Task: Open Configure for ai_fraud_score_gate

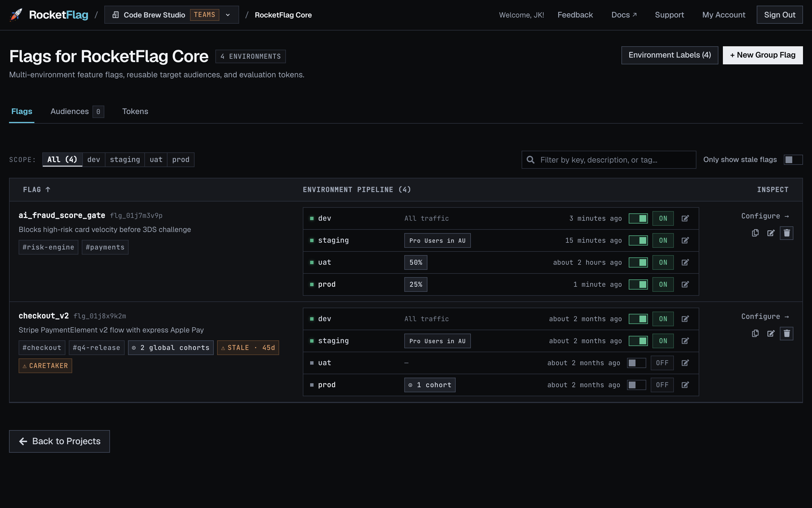Action: coord(765,216)
